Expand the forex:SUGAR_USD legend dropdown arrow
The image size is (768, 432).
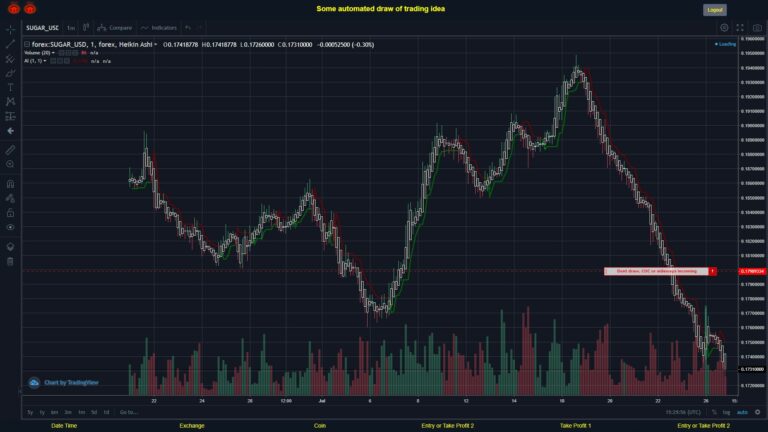(156, 45)
